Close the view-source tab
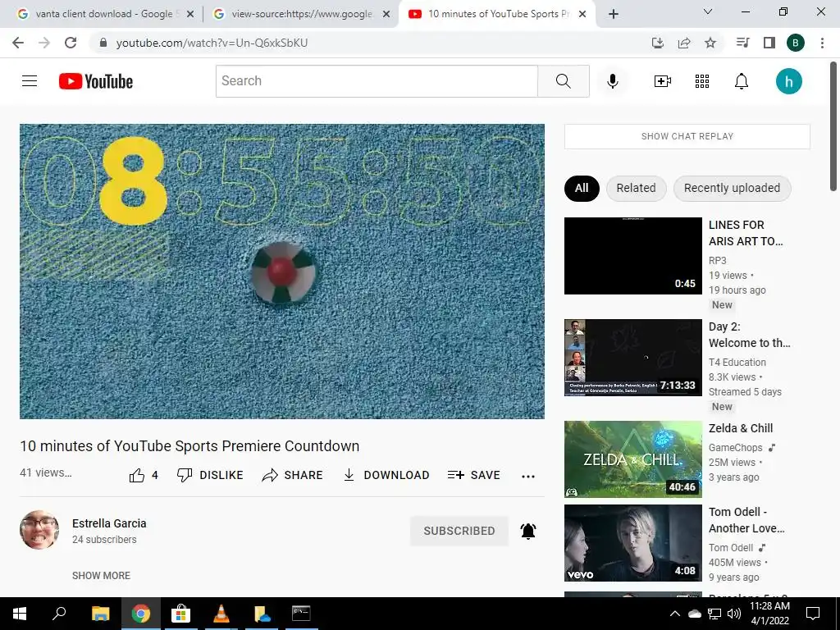Image resolution: width=840 pixels, height=630 pixels. (x=386, y=14)
